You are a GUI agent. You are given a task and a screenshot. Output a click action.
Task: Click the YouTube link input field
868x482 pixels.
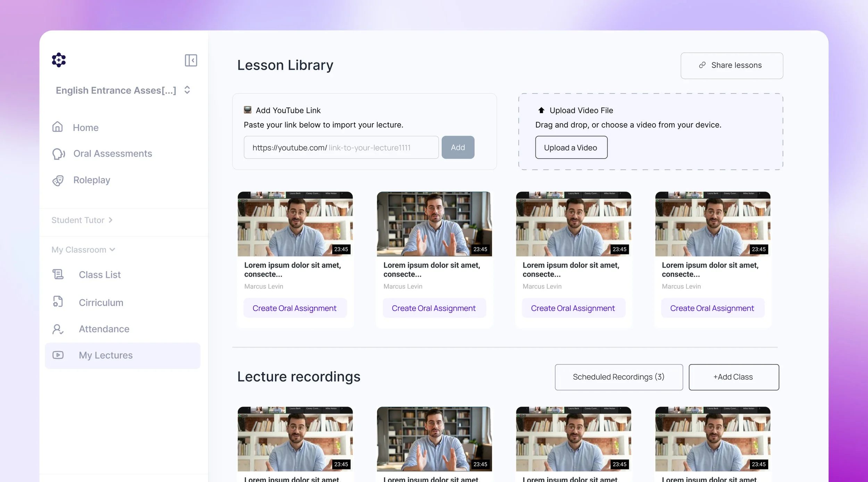pos(341,147)
